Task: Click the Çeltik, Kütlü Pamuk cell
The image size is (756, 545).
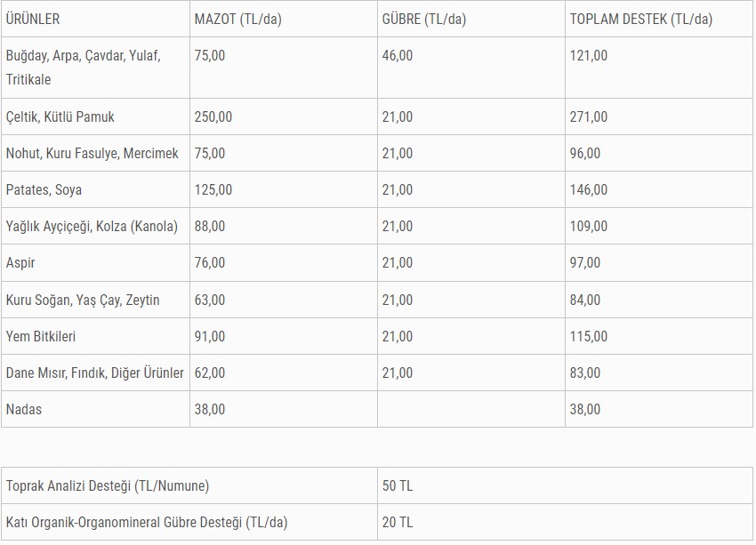Action: pos(60,116)
